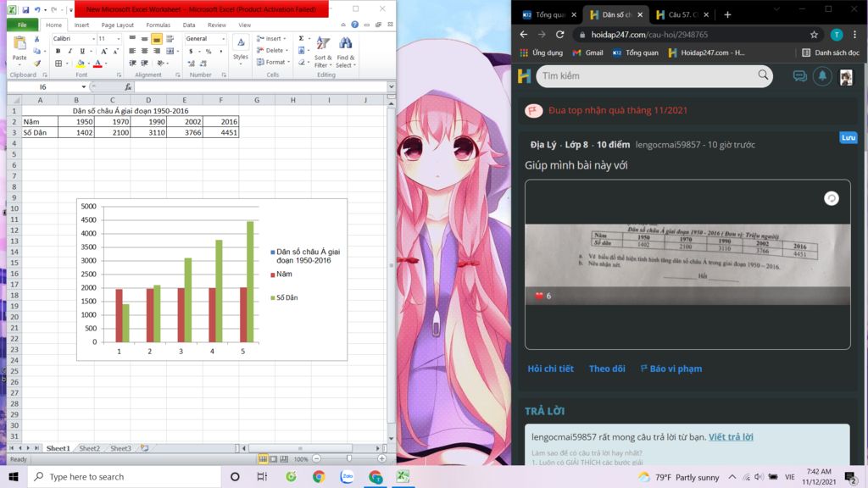The image size is (868, 488).
Task: Apply Underline formatting in Excel
Action: tap(82, 51)
